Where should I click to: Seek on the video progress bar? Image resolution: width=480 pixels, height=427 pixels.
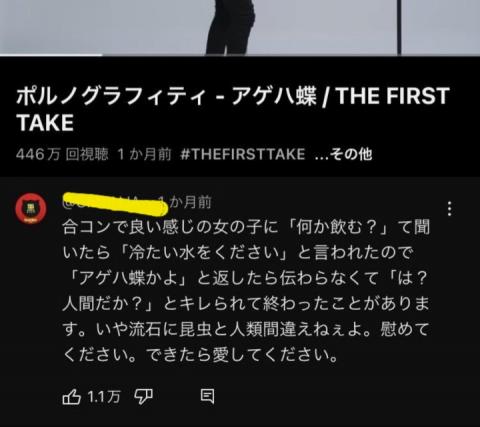click(240, 55)
